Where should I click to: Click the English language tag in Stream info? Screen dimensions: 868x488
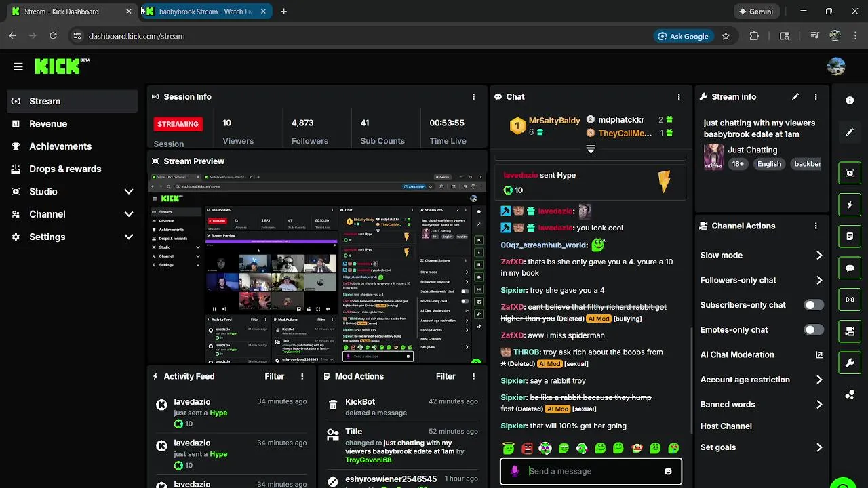click(769, 164)
